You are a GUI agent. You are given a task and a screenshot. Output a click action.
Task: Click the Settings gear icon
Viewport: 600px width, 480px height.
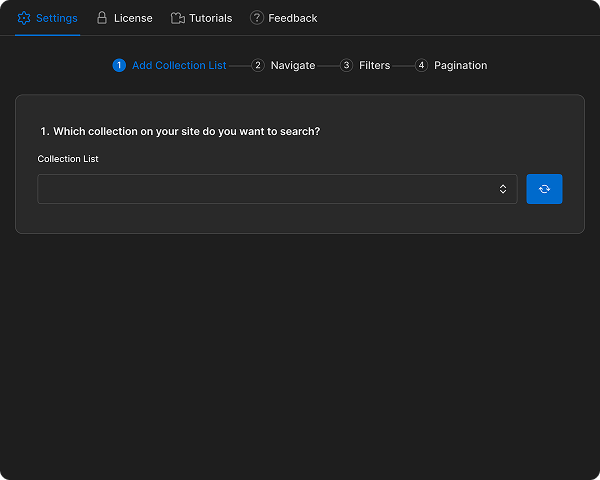24,18
